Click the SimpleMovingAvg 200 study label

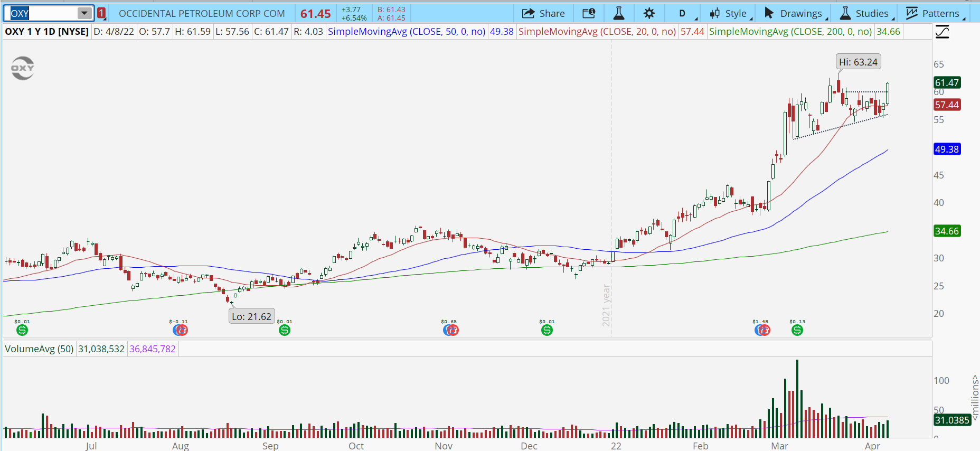coord(790,32)
